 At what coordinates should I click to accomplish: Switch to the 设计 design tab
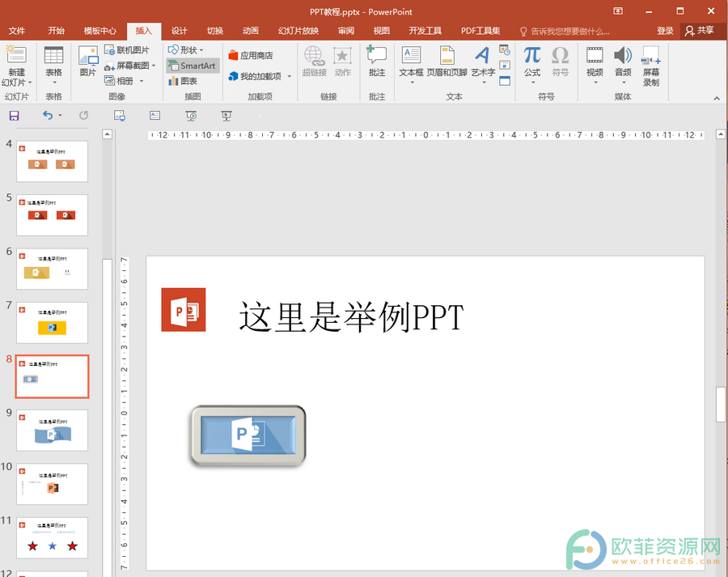coord(180,31)
